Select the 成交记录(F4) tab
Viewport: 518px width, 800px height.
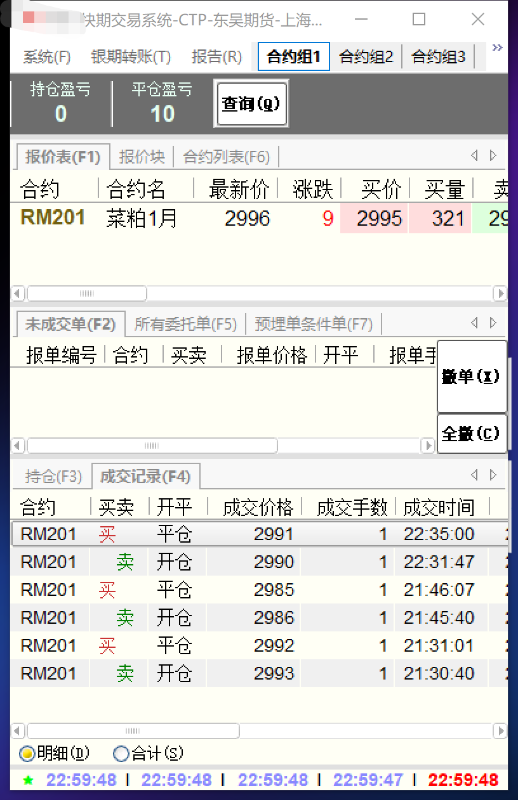tap(145, 477)
